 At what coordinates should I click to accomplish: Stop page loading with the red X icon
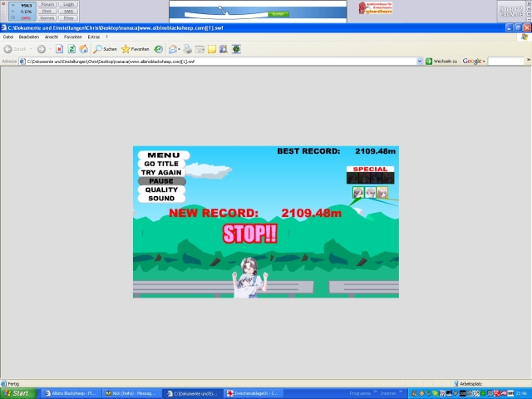59,49
